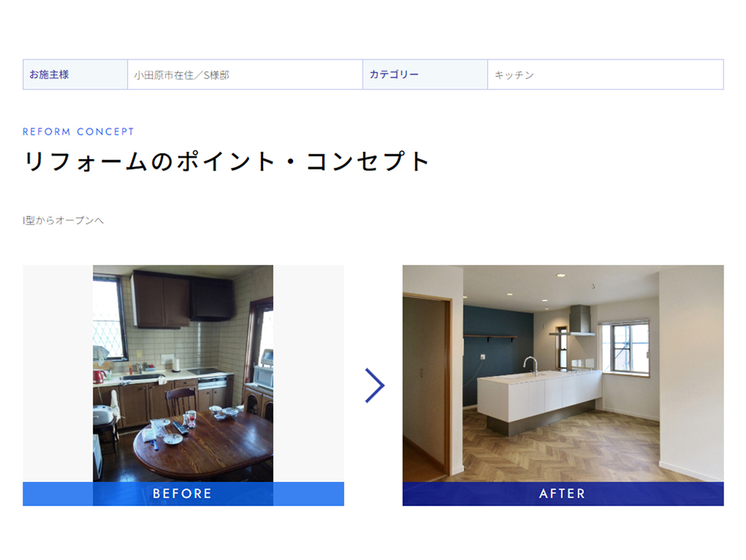
Task: Click the arrow between before and after photos
Action: click(x=374, y=385)
